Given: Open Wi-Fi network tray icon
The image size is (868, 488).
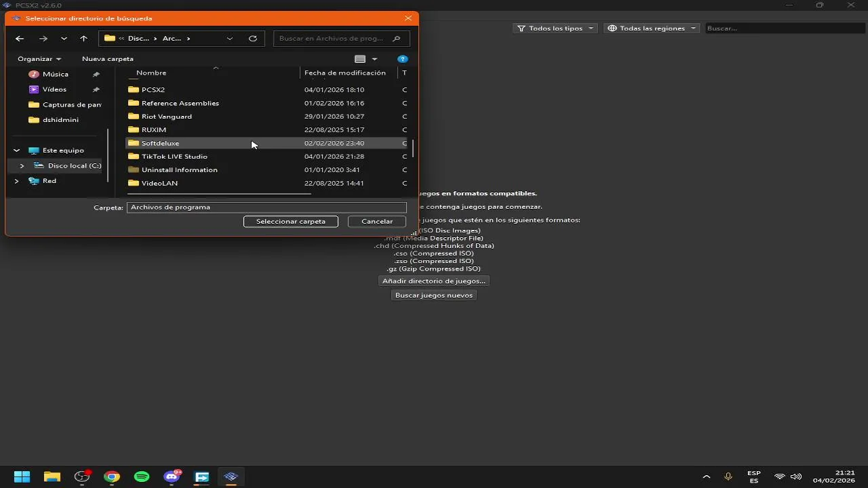Looking at the screenshot, I should tap(780, 476).
